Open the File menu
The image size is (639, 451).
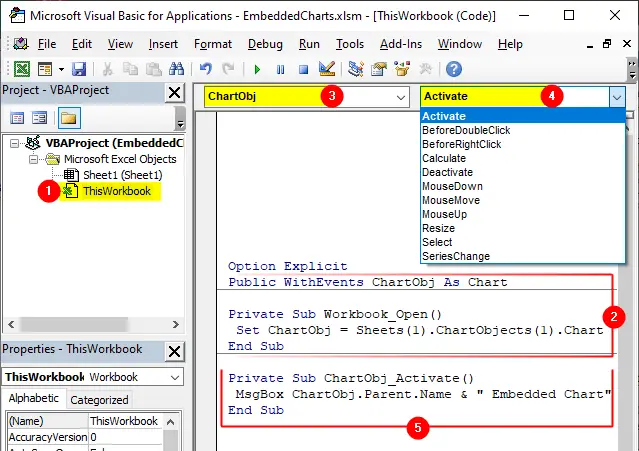point(47,44)
